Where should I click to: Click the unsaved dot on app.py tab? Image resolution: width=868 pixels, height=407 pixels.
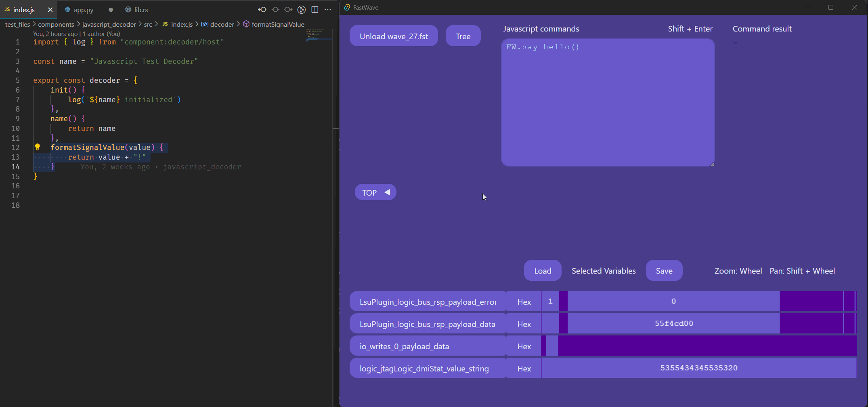point(111,10)
